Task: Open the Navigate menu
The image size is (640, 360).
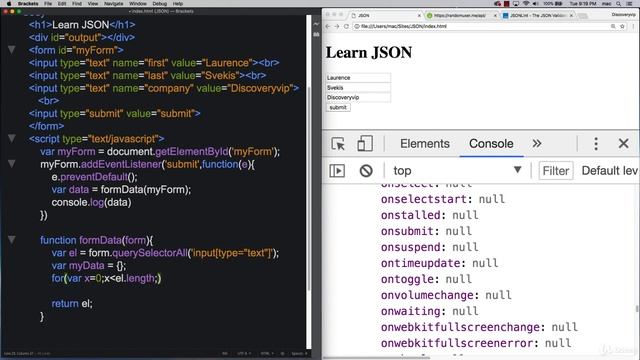Action: pos(113,4)
